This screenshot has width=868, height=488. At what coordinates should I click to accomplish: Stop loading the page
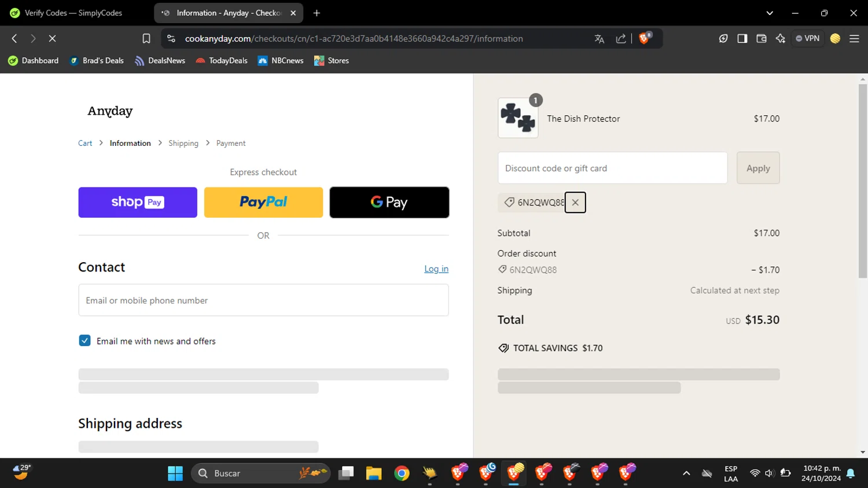[x=52, y=38]
